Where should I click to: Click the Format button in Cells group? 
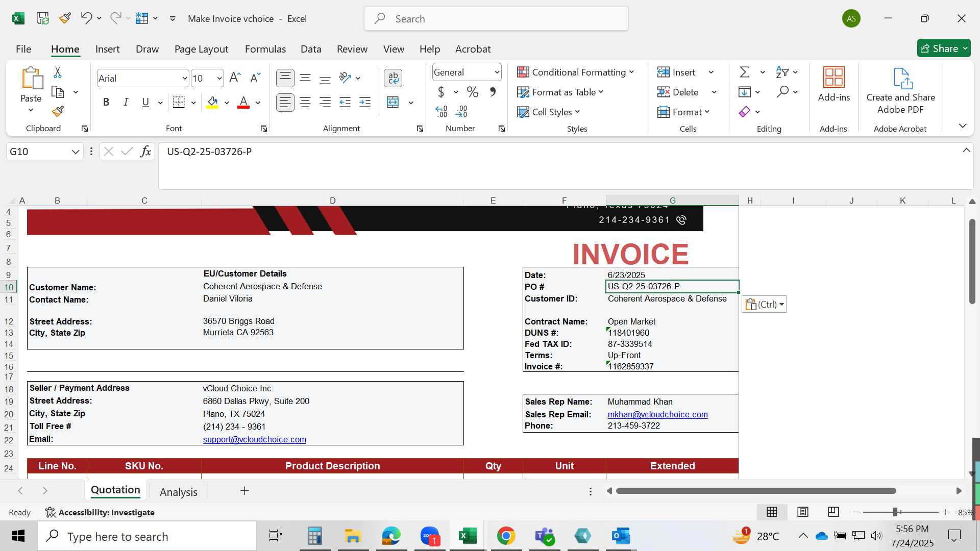(x=683, y=112)
